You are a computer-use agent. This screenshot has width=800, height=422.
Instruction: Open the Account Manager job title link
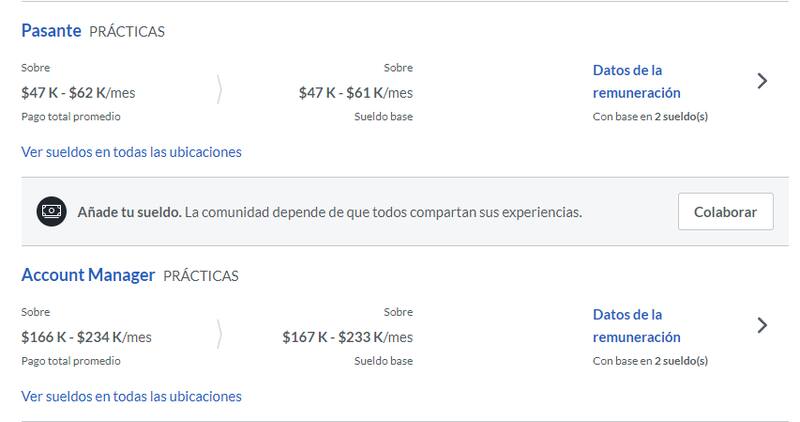pos(88,275)
